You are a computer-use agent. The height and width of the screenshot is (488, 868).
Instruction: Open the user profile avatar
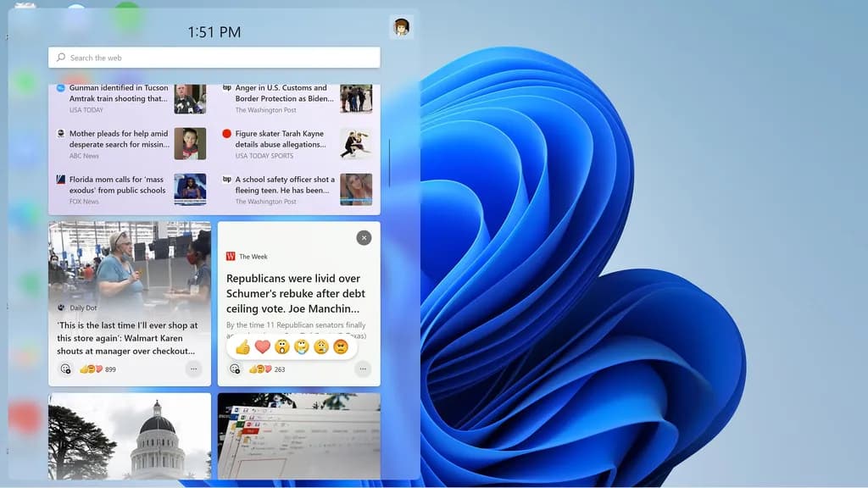401,27
